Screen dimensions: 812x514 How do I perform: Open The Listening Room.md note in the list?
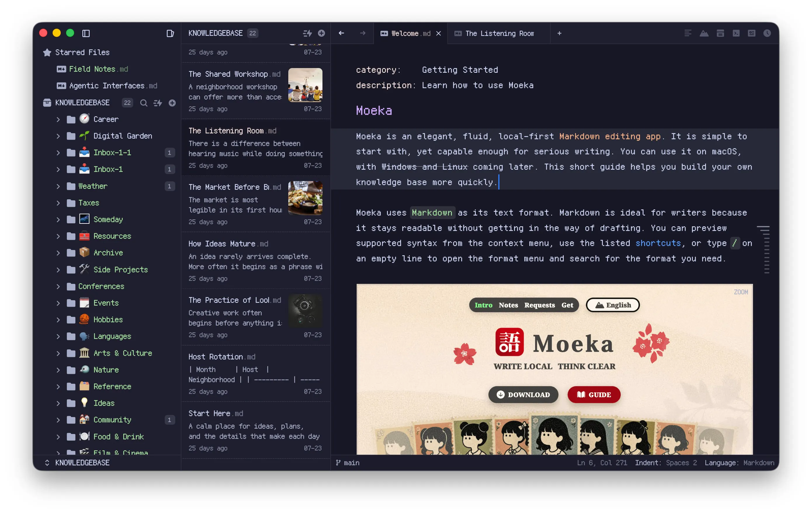coord(256,148)
